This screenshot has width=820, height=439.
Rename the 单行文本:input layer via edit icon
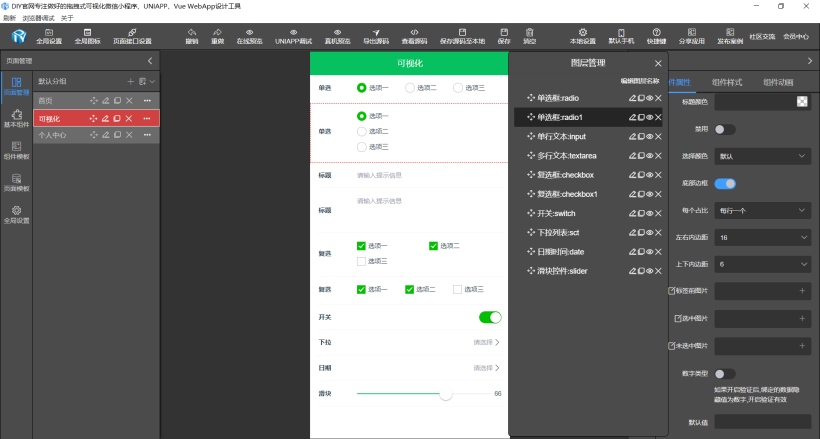(632, 137)
